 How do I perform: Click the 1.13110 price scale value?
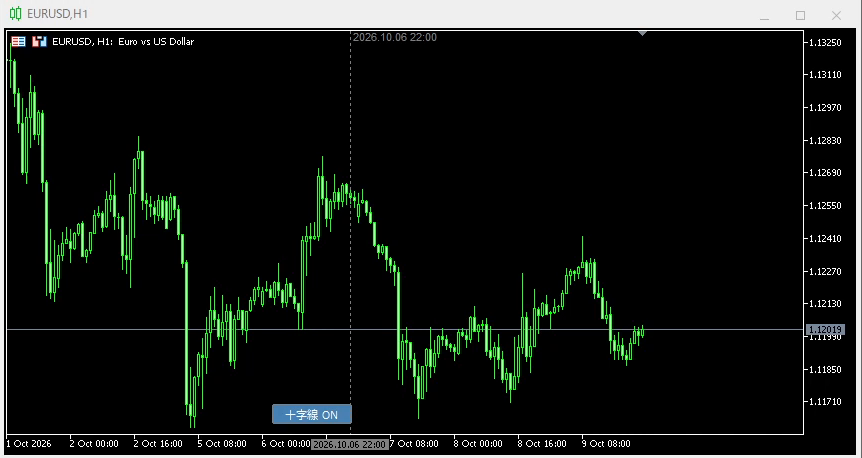(x=825, y=75)
